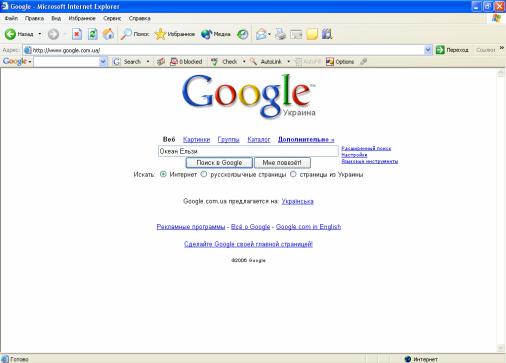This screenshot has height=363, width=506.
Task: Open the Расширенный поиск link
Action: (366, 148)
